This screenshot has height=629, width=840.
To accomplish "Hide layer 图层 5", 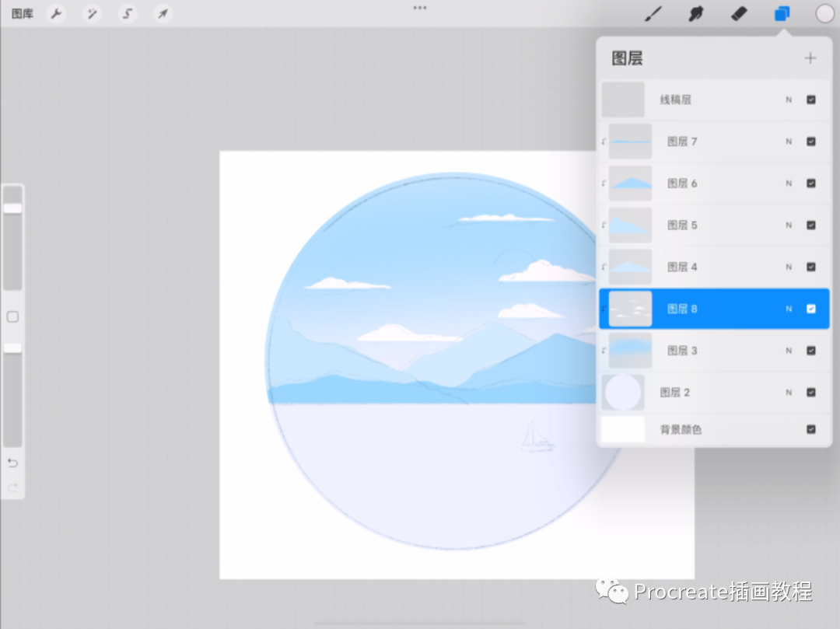I will pyautogui.click(x=811, y=225).
